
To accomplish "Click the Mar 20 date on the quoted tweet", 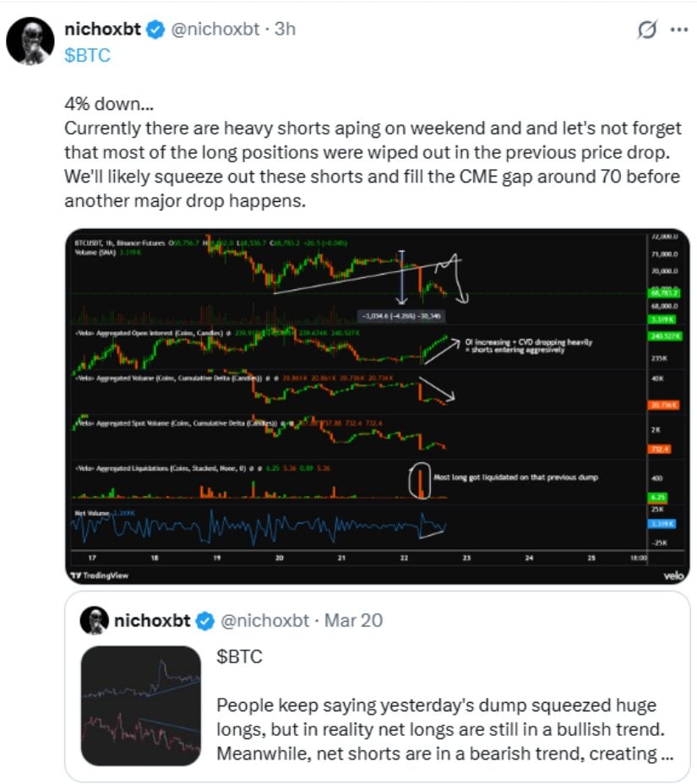I will click(353, 621).
